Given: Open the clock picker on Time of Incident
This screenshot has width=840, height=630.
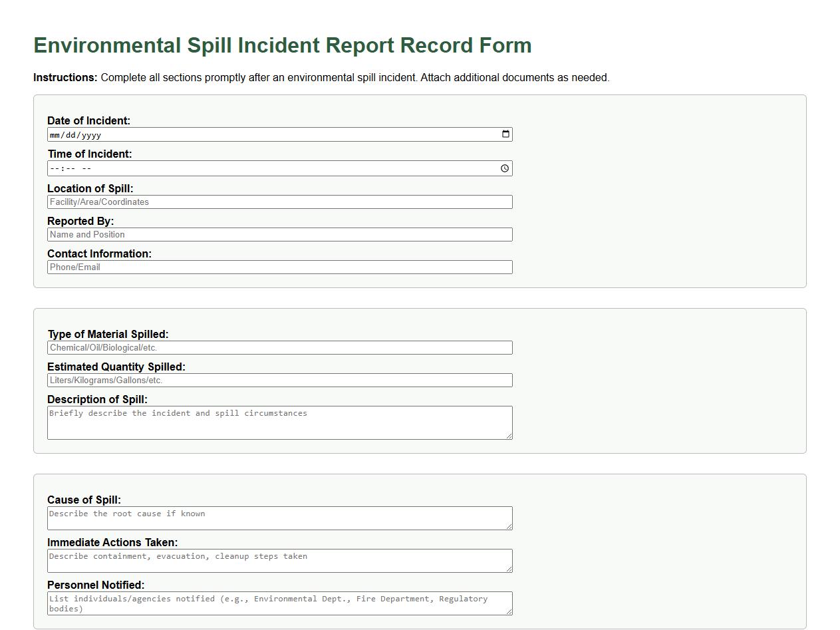Looking at the screenshot, I should [505, 168].
